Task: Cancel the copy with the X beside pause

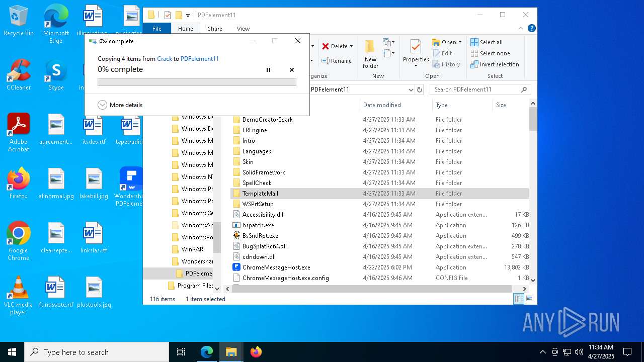Action: click(292, 70)
